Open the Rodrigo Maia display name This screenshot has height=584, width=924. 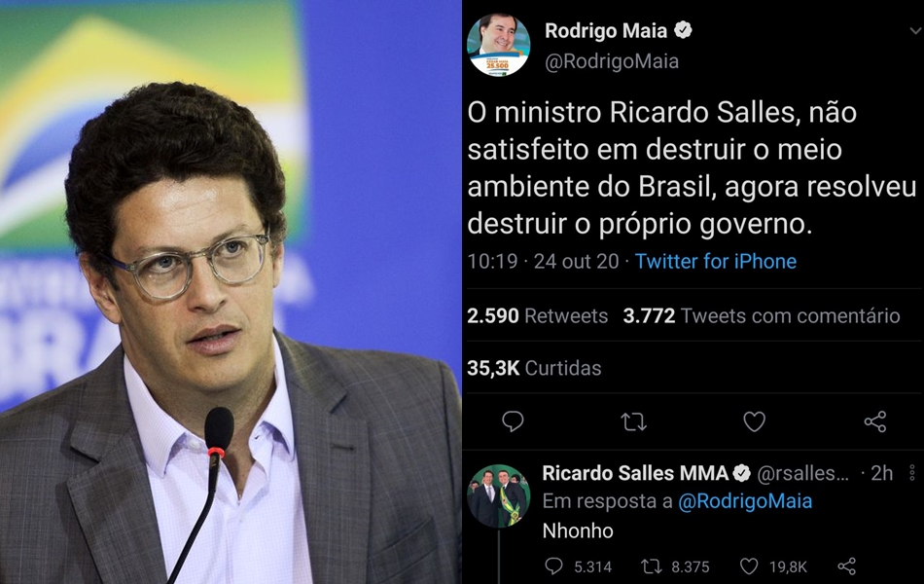point(606,31)
